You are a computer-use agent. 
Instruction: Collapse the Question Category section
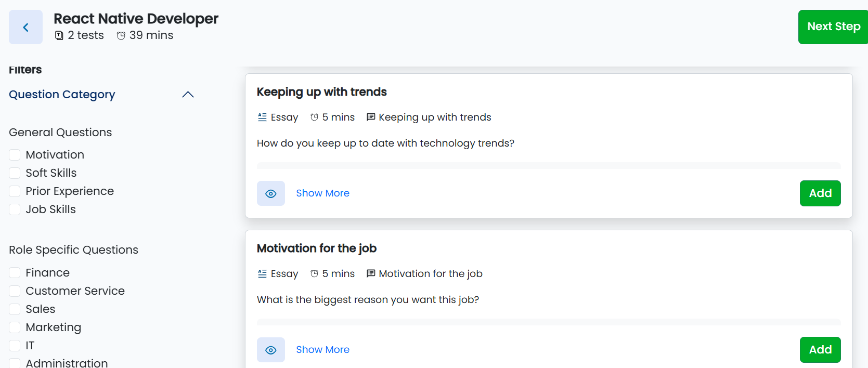click(x=188, y=95)
